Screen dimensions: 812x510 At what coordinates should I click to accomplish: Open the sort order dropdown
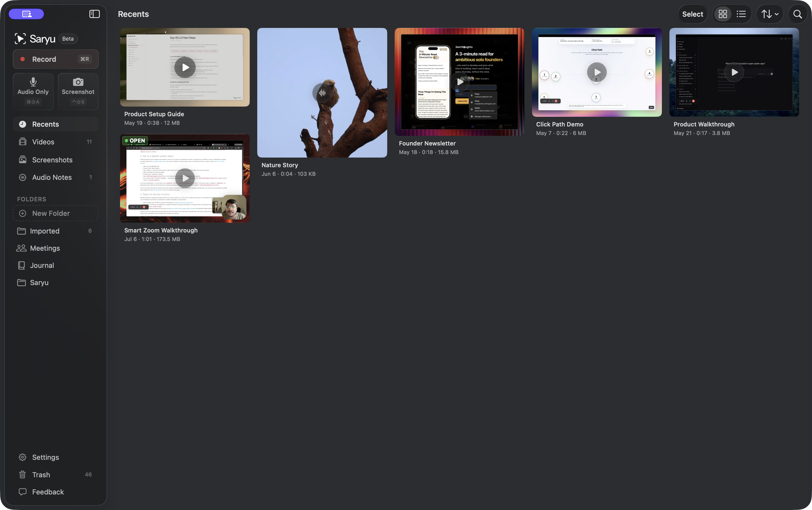click(x=770, y=14)
